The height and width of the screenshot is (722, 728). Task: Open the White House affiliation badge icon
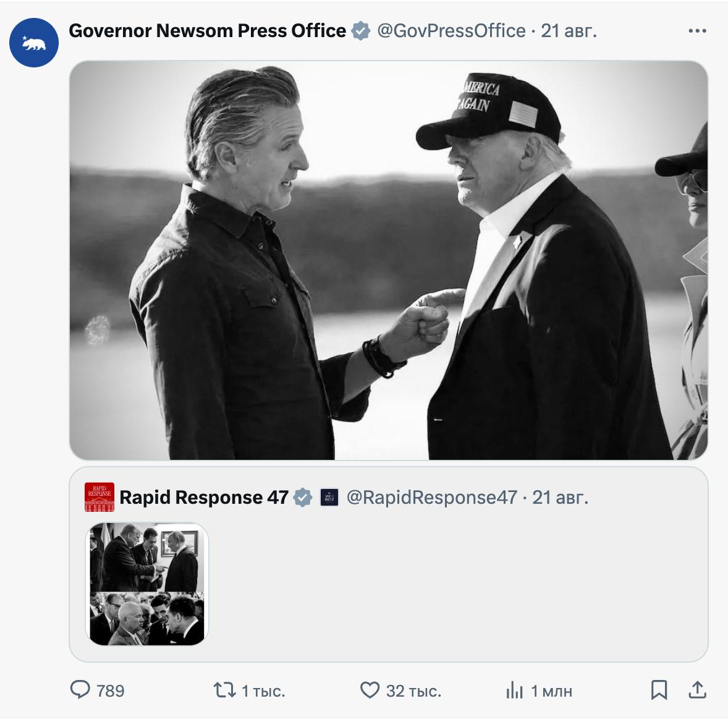pos(329,498)
